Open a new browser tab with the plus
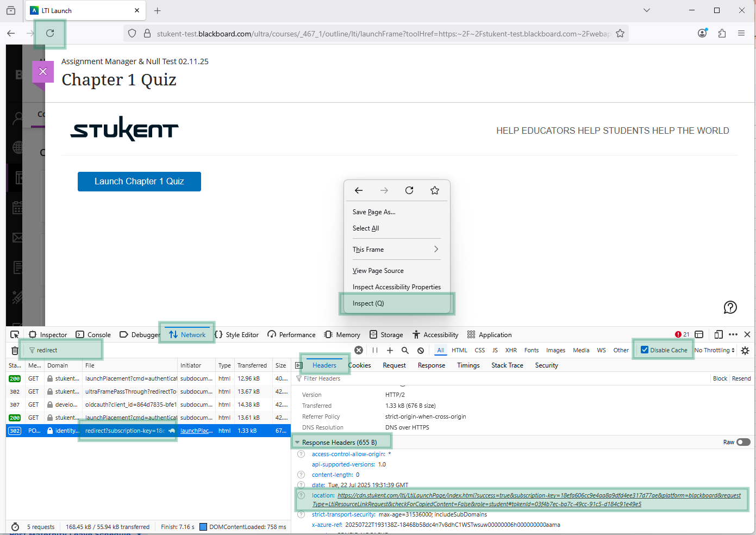The width and height of the screenshot is (756, 535). point(157,10)
